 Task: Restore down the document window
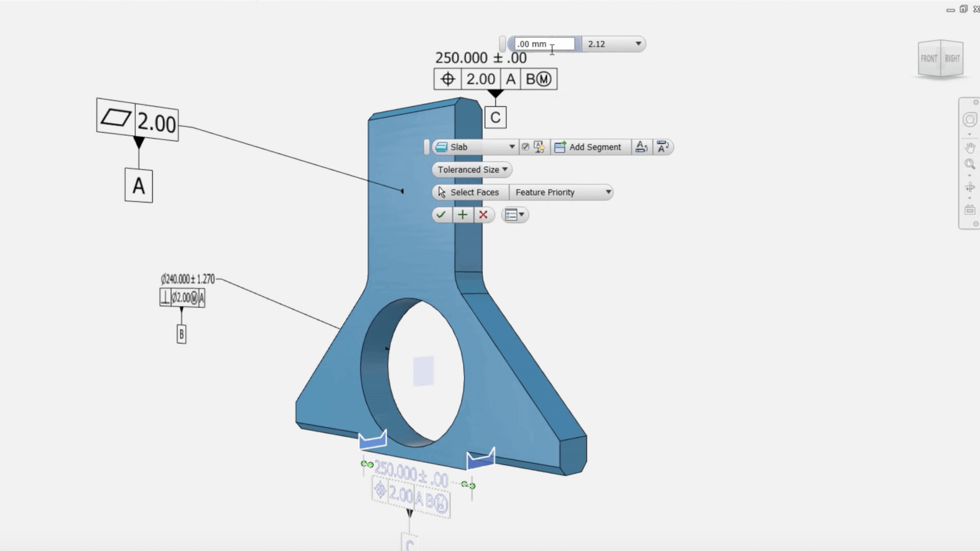pos(964,9)
